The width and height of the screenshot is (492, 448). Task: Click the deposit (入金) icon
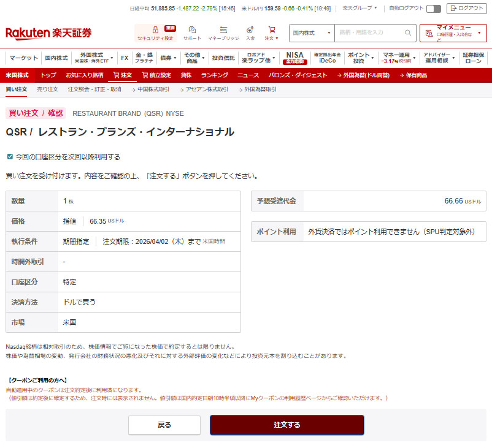[250, 30]
